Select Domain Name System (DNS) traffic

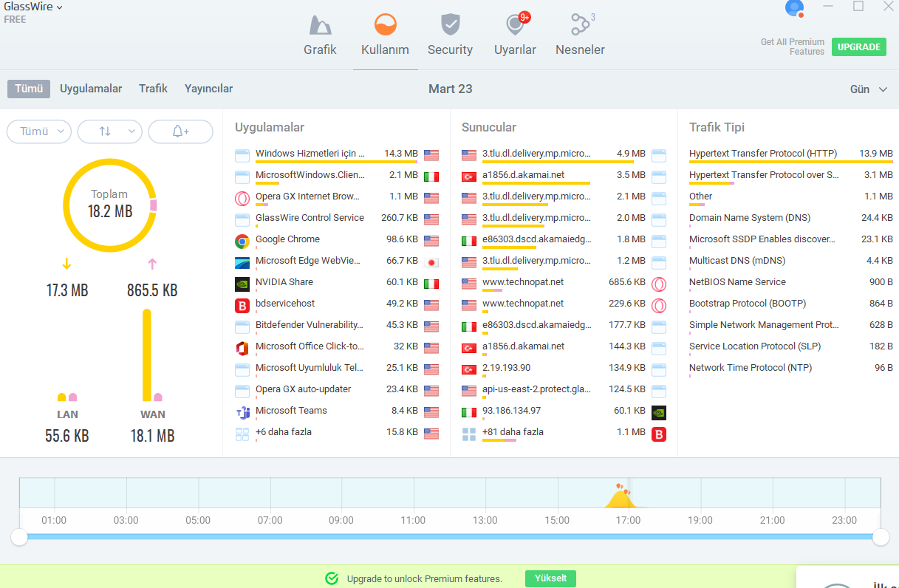click(x=791, y=219)
